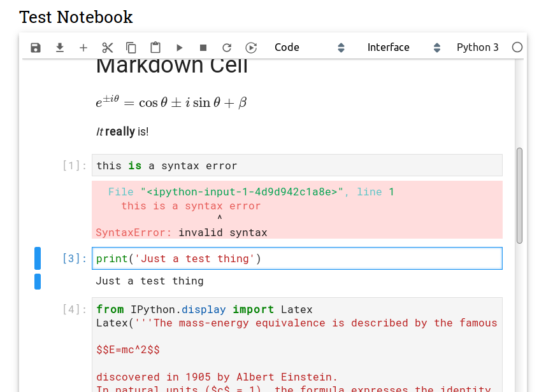Click the Python 3 kernel name
Viewport: 546px width, 392px height.
click(477, 47)
